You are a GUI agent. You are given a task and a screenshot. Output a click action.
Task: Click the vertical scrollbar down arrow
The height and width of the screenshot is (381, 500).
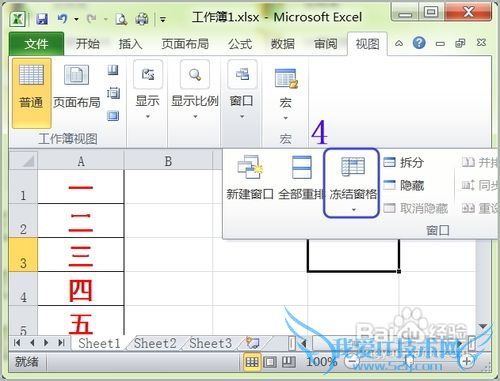(483, 326)
